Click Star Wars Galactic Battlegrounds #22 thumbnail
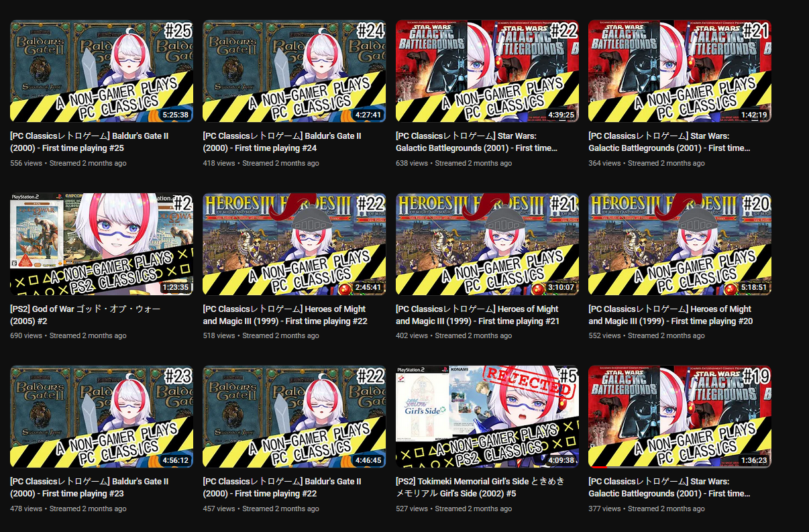The height and width of the screenshot is (532, 809). 487,70
